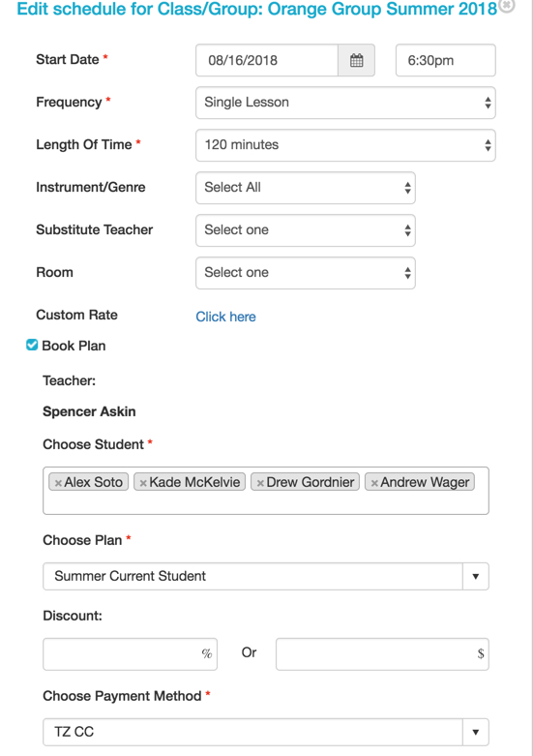Open the Room selection dropdown
533x756 pixels.
point(306,272)
